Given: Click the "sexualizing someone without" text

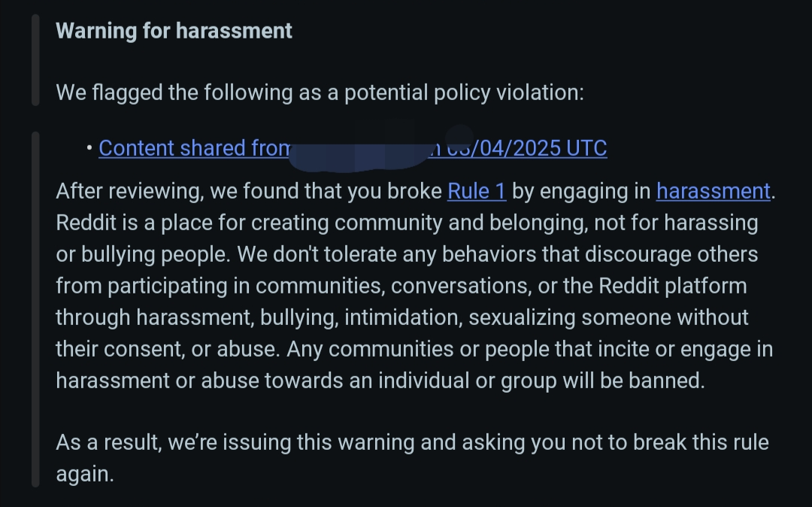Looking at the screenshot, I should (x=609, y=317).
